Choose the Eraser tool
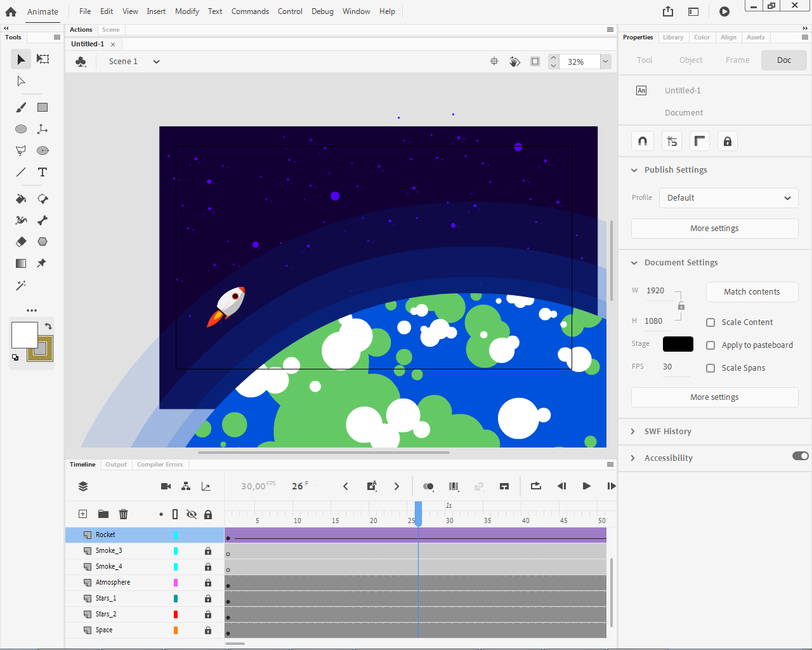812x650 pixels. pyautogui.click(x=21, y=242)
